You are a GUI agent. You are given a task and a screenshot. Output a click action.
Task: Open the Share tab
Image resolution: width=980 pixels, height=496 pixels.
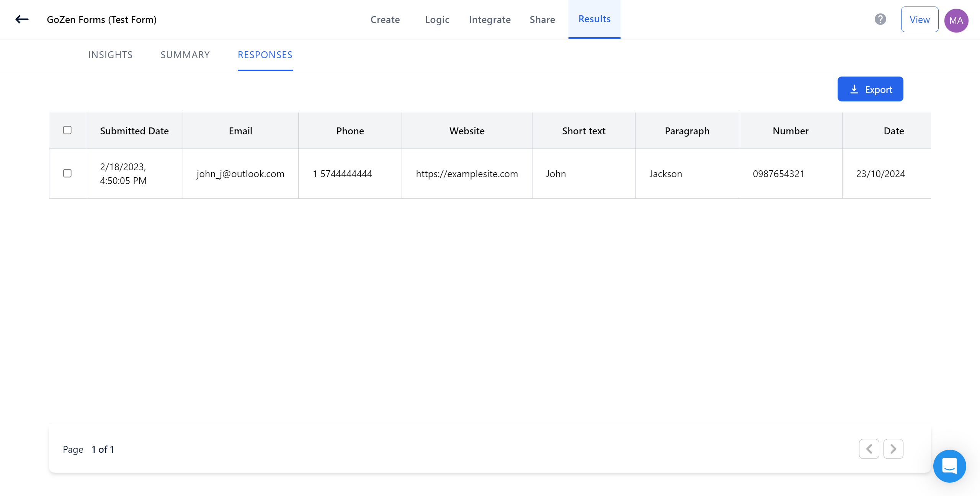(542, 20)
